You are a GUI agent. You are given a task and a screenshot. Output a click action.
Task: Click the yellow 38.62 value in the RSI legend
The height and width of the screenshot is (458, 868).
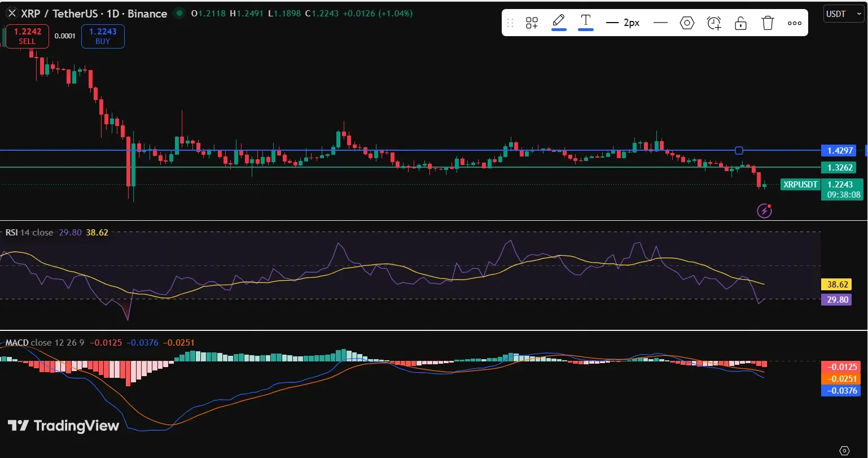click(x=97, y=232)
